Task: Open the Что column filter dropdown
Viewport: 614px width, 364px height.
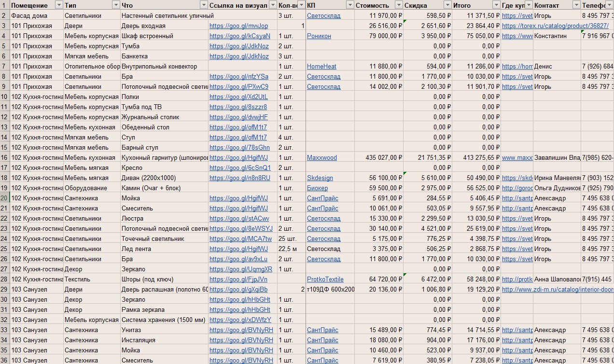Action: [204, 5]
